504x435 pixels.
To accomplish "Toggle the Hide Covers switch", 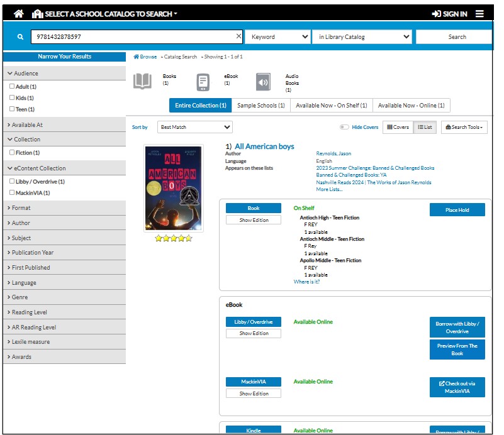I will tap(344, 127).
